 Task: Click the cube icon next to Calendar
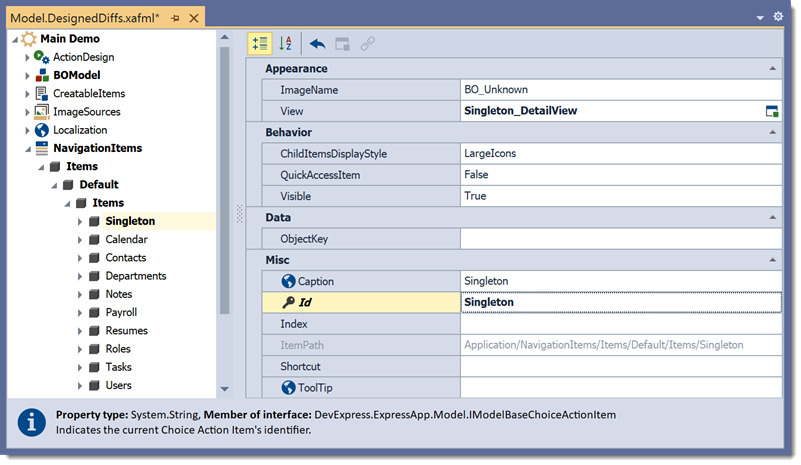tap(94, 239)
